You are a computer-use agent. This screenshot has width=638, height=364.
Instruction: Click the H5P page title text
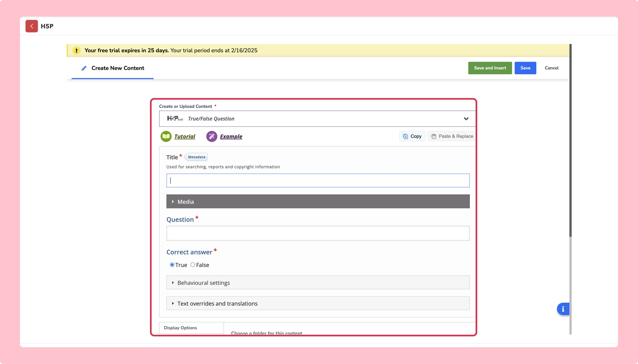coord(47,26)
